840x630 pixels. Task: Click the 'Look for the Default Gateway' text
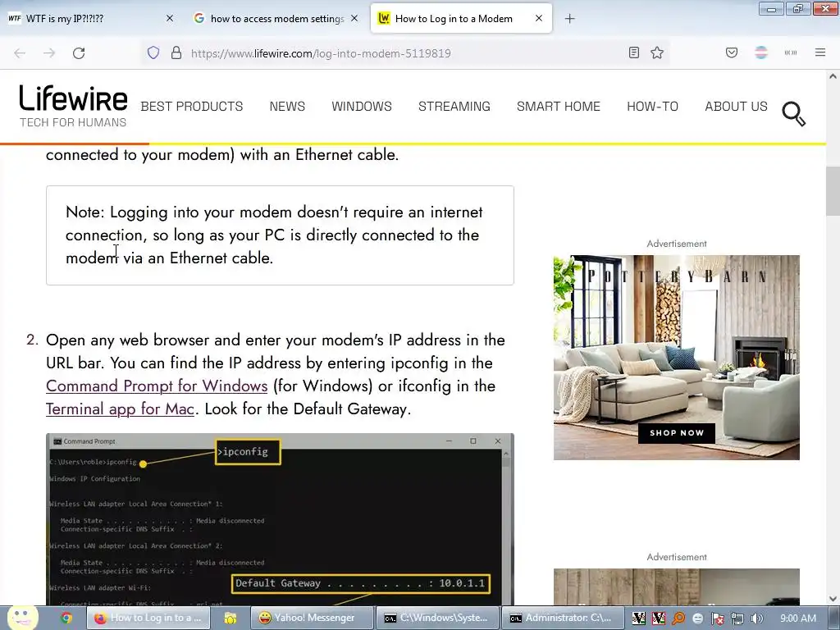pos(308,409)
